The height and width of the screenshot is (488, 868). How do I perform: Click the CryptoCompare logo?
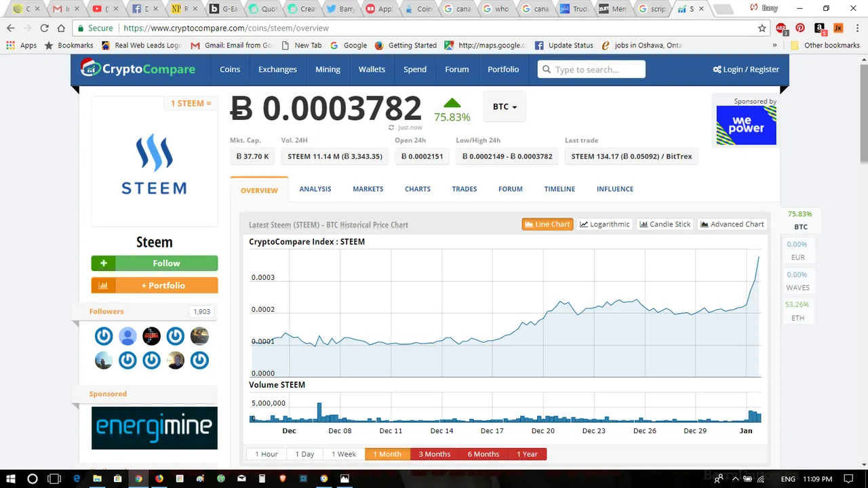[138, 68]
